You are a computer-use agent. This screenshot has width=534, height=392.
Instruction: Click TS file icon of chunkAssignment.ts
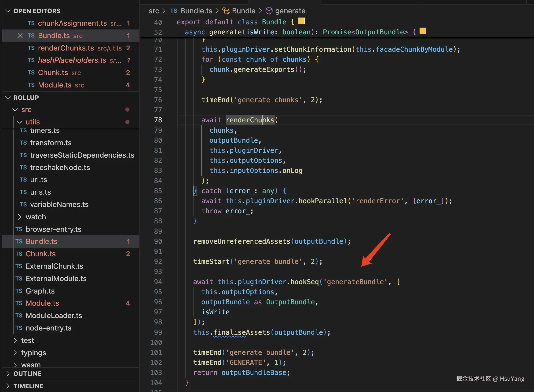pyautogui.click(x=31, y=23)
